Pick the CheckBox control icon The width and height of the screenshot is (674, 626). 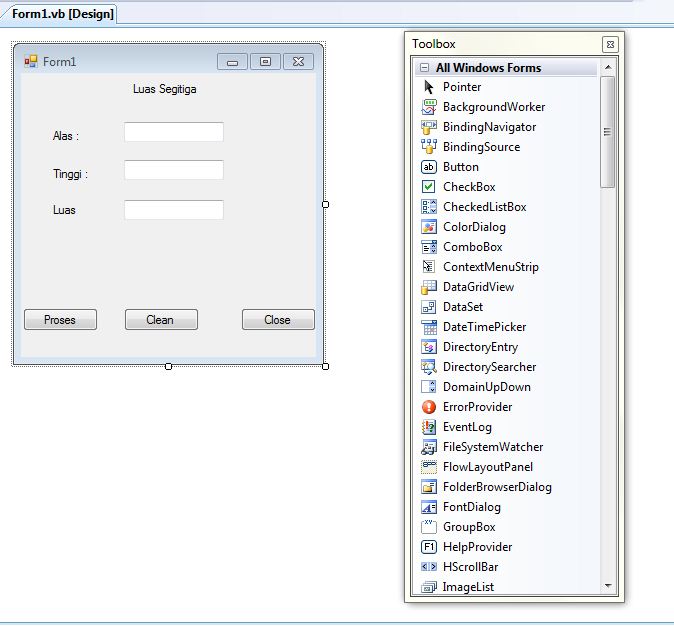429,187
